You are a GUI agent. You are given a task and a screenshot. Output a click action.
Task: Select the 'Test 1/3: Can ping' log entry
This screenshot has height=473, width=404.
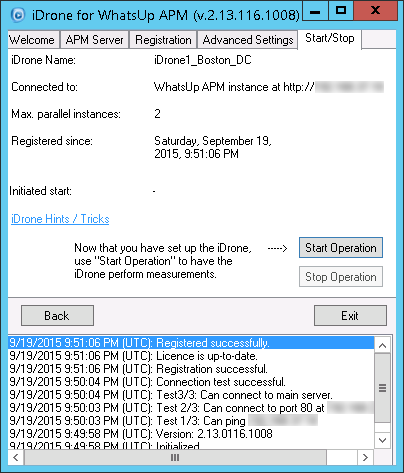tap(191, 421)
